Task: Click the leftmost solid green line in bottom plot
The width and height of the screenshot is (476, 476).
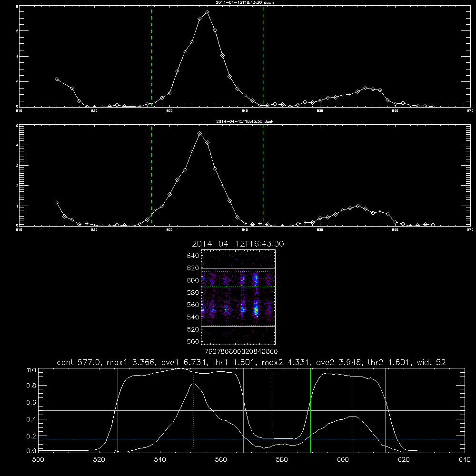Action: [118, 410]
